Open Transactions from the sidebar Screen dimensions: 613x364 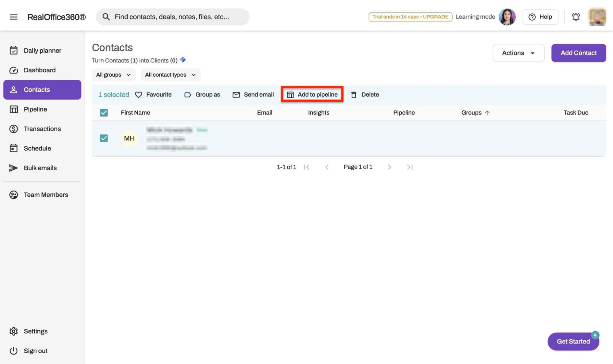click(42, 129)
